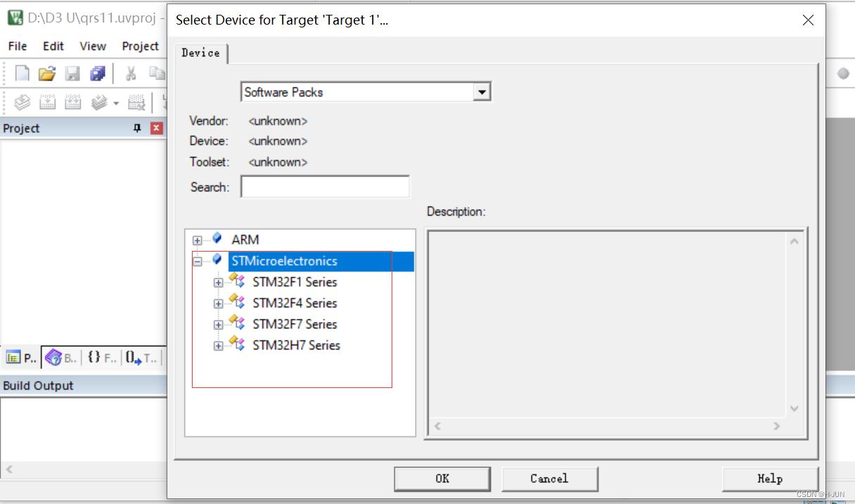Close the Project panel with red X
Viewport: 855px width, 504px height.
click(x=157, y=128)
